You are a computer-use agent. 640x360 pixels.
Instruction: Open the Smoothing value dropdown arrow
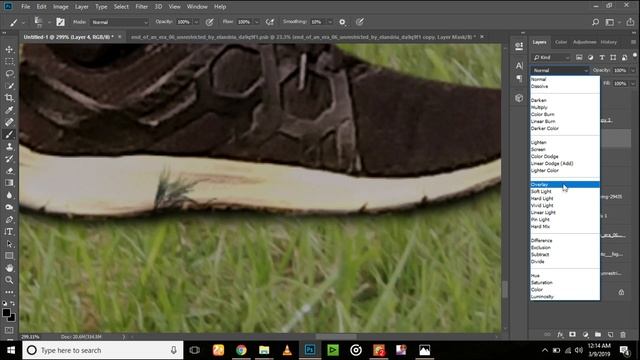tap(329, 22)
